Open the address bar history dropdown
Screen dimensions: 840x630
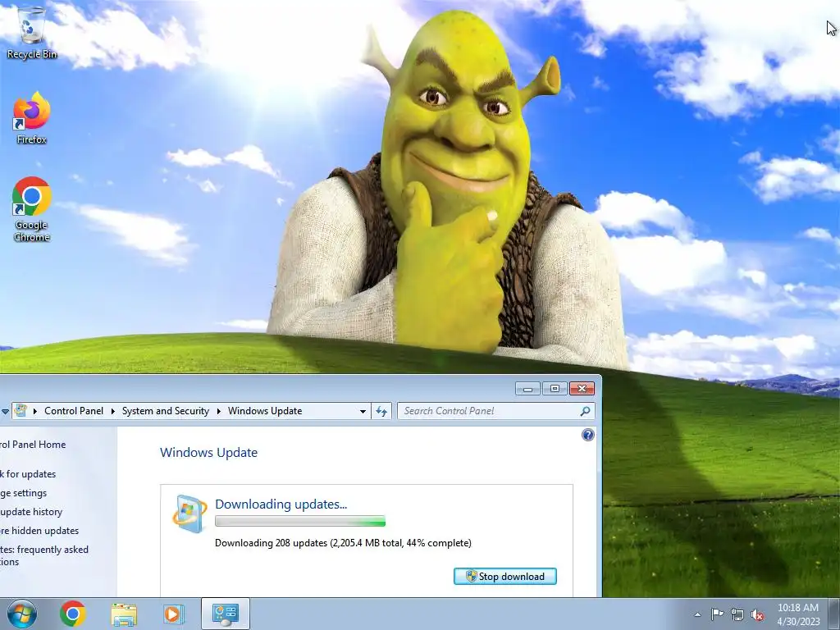tap(363, 412)
